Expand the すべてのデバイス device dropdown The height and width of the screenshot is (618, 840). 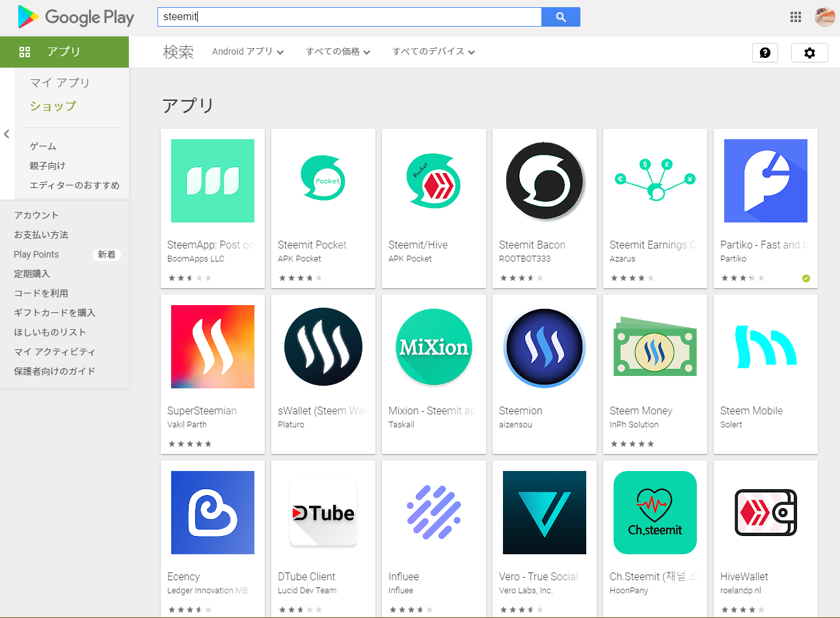point(433,51)
